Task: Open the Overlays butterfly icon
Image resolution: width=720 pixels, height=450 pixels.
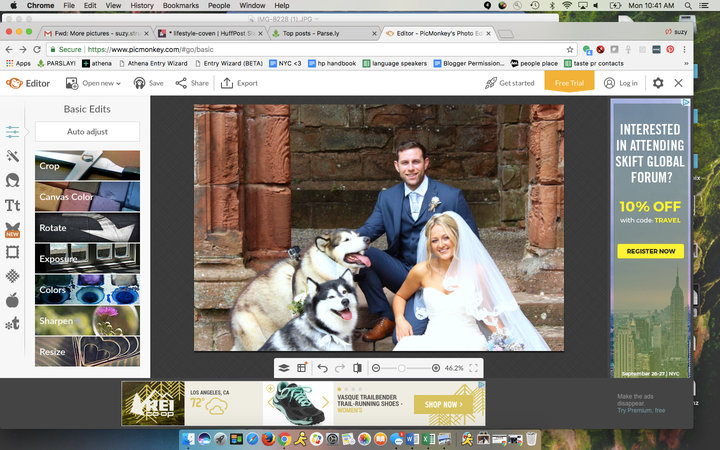Action: tap(13, 229)
